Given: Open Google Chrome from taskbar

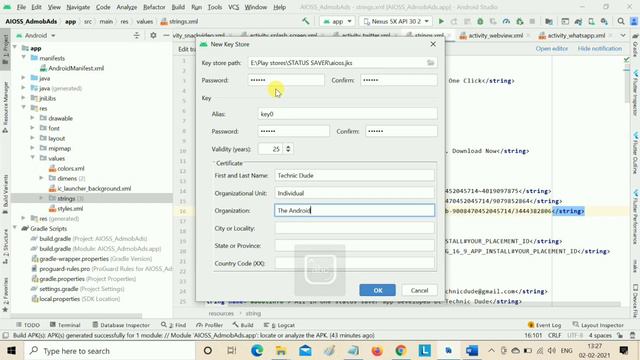Looking at the screenshot, I should 401,351.
